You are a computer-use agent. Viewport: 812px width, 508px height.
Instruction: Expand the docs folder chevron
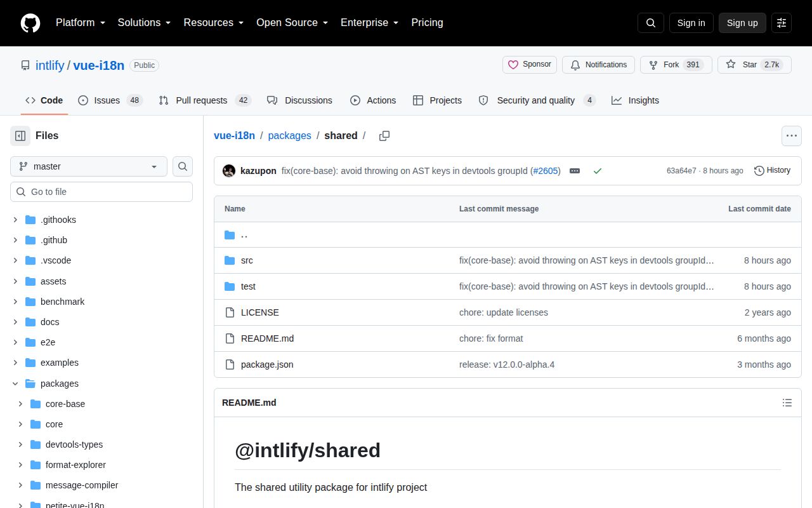coord(15,322)
